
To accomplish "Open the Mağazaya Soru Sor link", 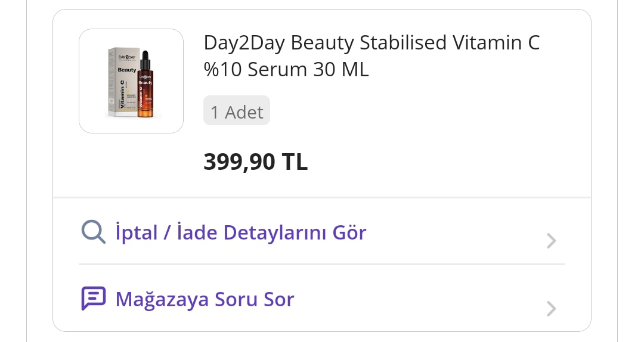I will coord(205,299).
